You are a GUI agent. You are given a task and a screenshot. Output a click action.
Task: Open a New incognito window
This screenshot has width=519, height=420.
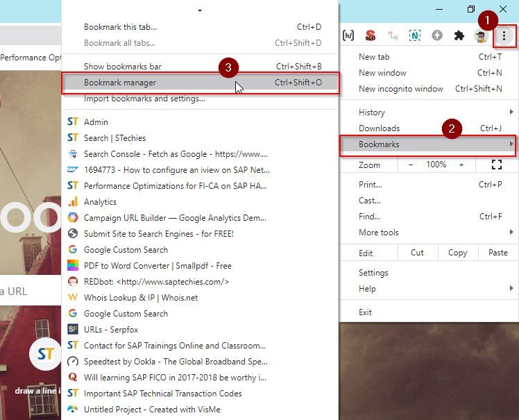429,89
